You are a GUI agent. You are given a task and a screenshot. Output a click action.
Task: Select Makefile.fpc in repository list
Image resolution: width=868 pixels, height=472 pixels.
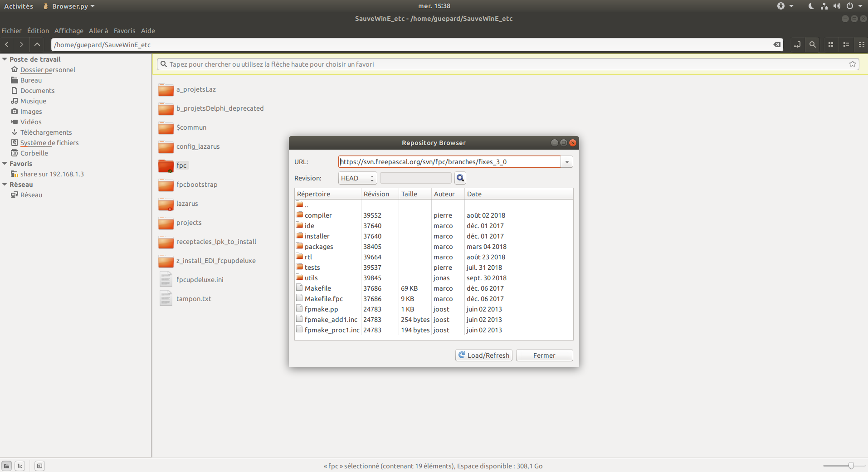434,299
